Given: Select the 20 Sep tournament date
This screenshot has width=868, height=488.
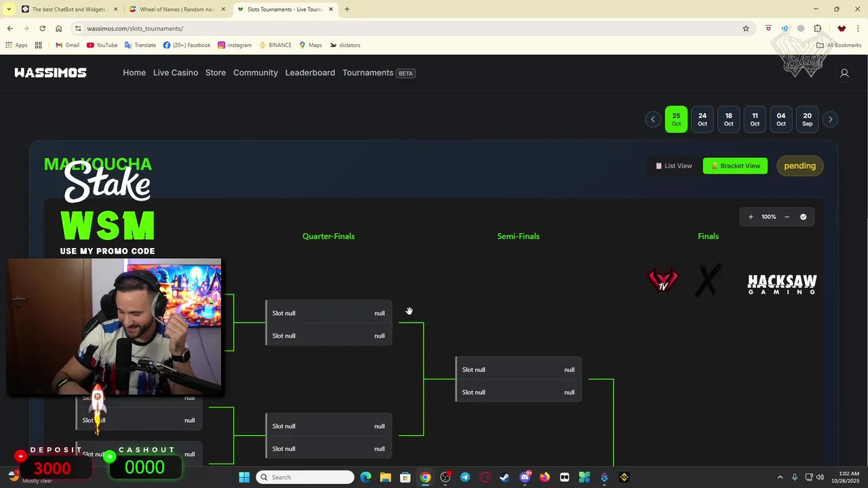Looking at the screenshot, I should click(x=807, y=119).
